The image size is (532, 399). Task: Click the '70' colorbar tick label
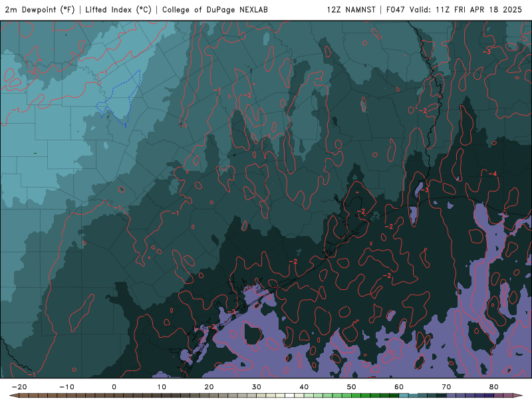pyautogui.click(x=446, y=387)
